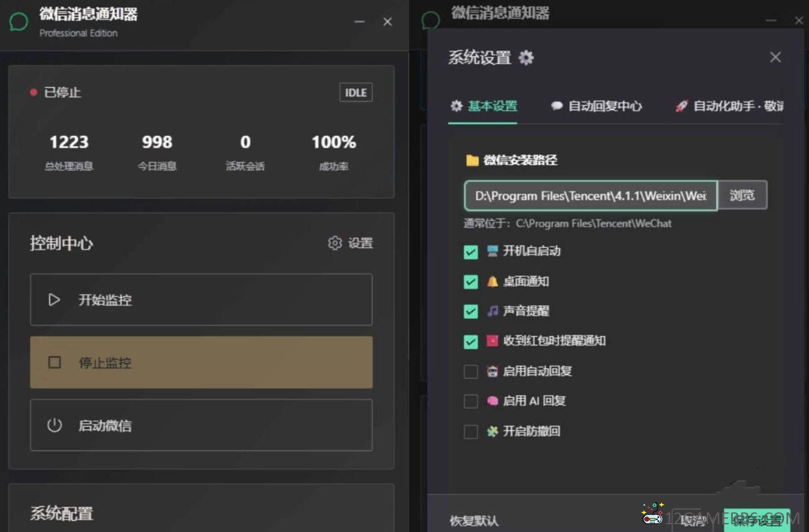Click the play icon for 开始监控
The height and width of the screenshot is (532, 809).
click(54, 300)
